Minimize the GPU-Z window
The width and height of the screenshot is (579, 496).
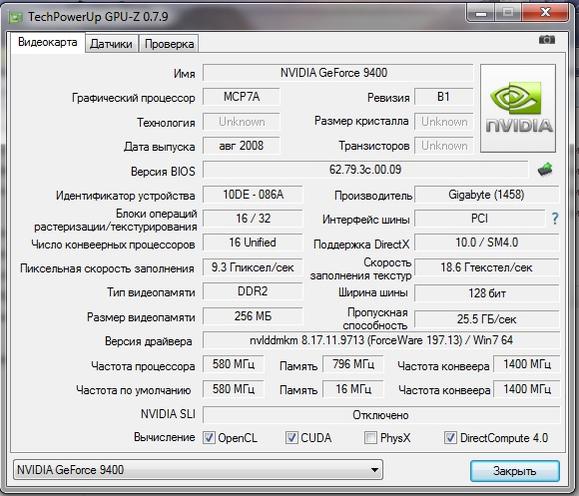tap(481, 13)
